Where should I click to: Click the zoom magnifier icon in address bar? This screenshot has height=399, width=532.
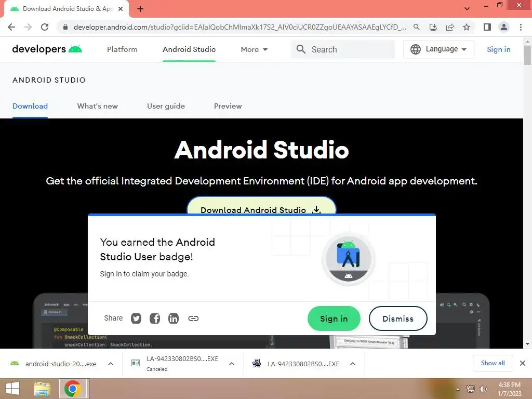point(416,27)
